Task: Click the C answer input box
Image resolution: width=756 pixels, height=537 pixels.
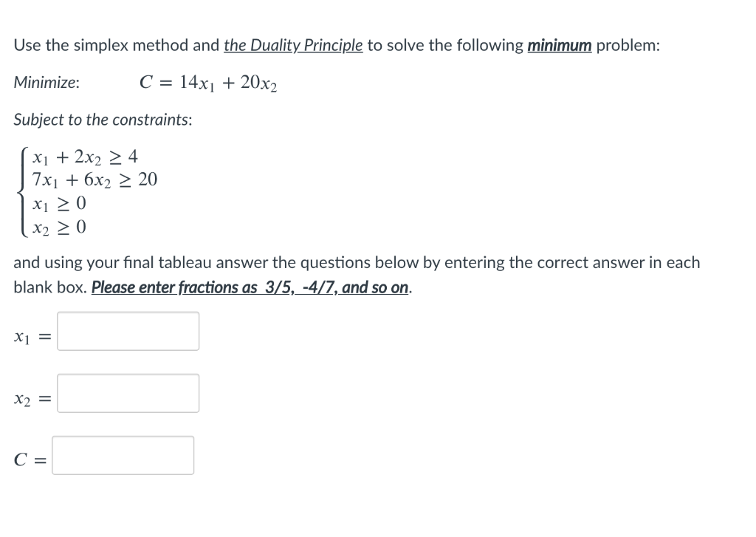Action: pos(123,454)
